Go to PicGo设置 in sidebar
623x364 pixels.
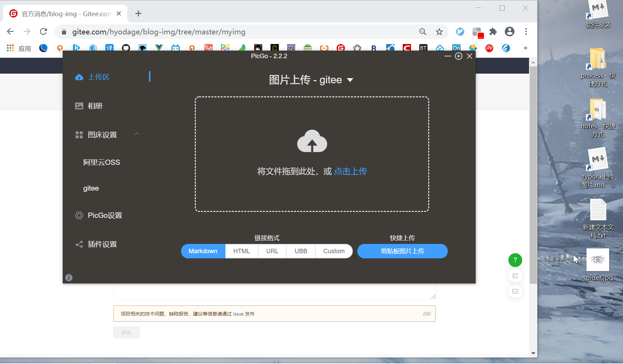(x=105, y=215)
